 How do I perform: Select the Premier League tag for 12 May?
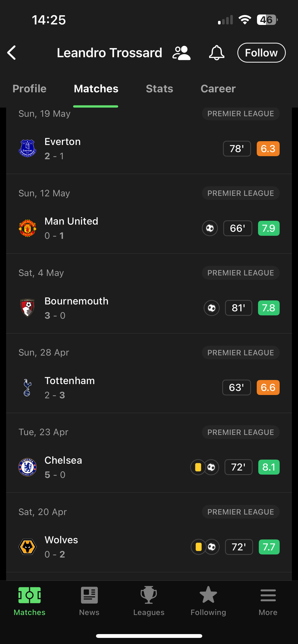(241, 193)
